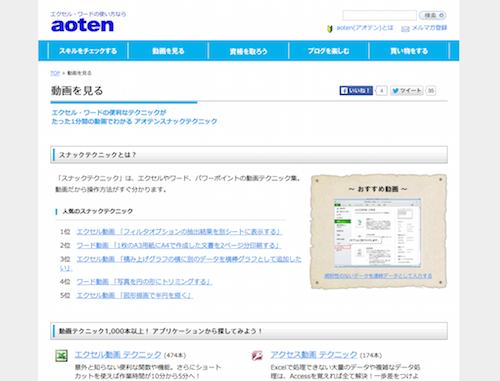This screenshot has width=500, height=381.
Task: Open アクセス動画 テクニック link
Action: click(x=314, y=355)
